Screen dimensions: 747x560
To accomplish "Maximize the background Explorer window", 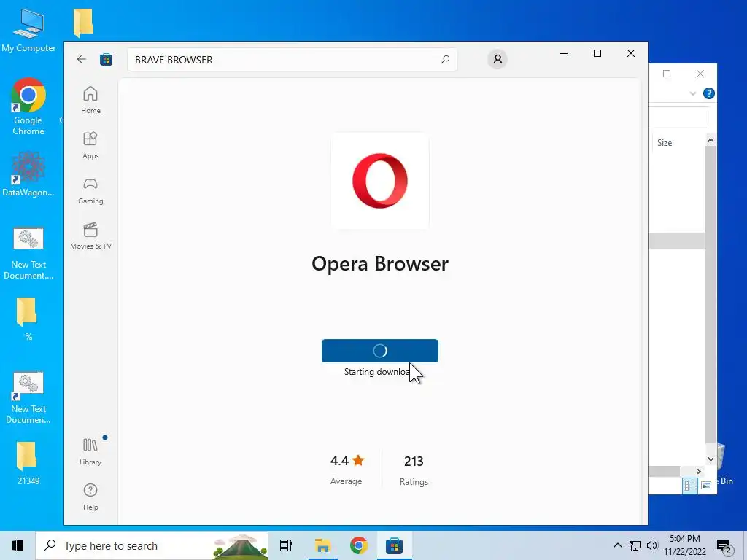I will pyautogui.click(x=667, y=74).
